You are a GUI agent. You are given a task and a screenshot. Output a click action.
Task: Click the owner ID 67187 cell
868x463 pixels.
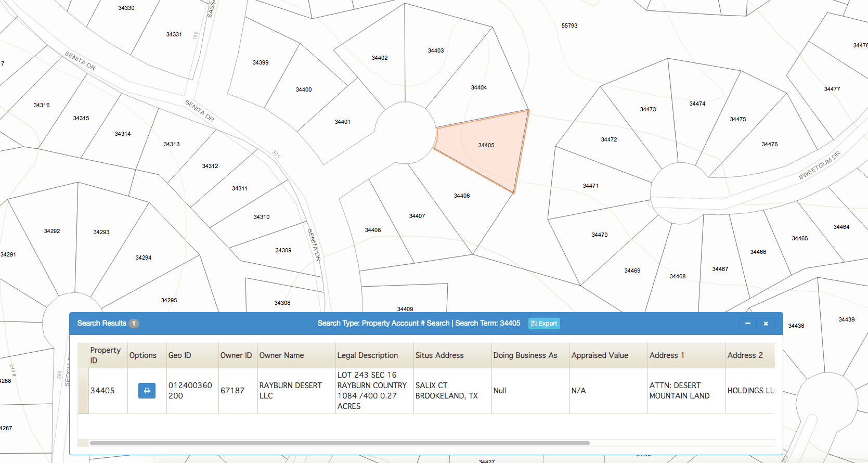coord(238,391)
